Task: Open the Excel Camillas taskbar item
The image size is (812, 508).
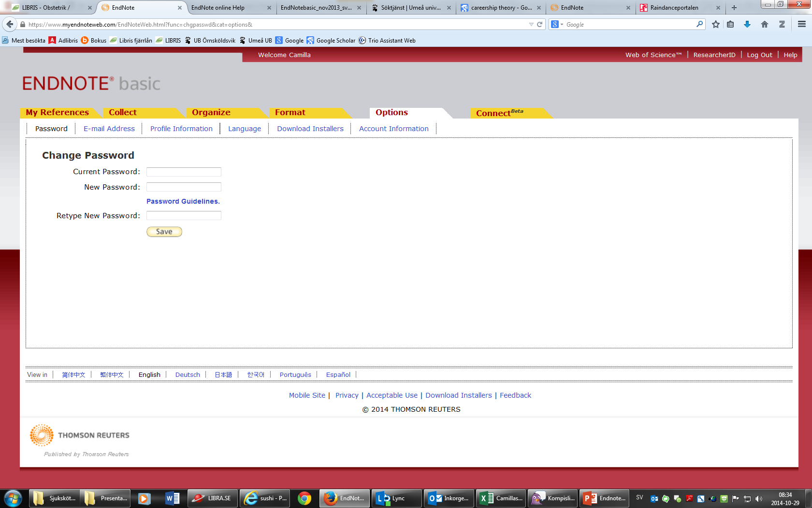Action: click(501, 498)
